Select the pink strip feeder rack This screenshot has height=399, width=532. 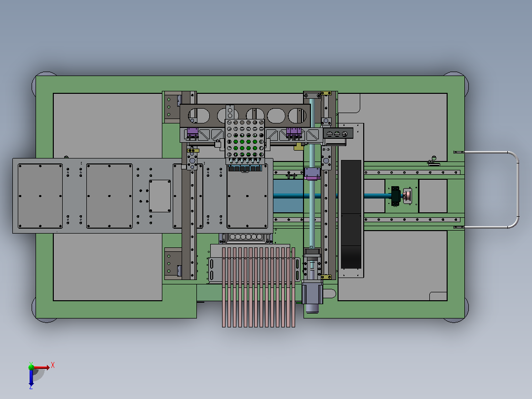point(258,287)
